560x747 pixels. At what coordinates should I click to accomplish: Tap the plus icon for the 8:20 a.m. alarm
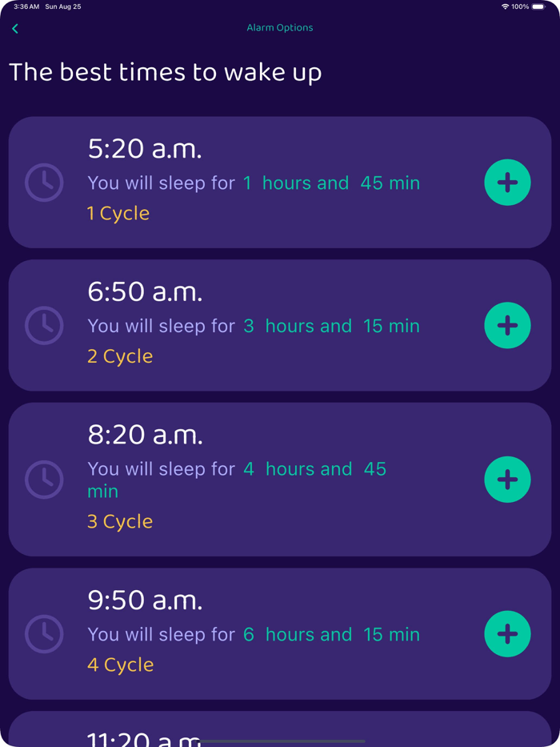click(507, 480)
